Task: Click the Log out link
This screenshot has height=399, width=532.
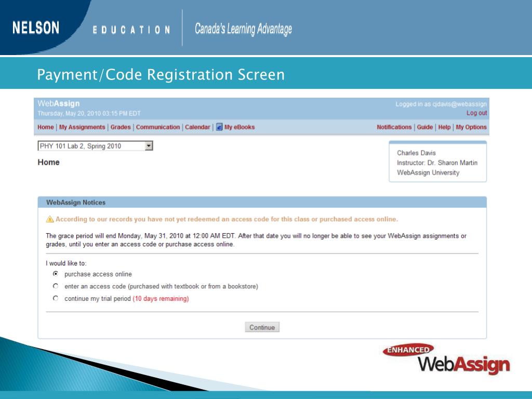Action: (x=477, y=113)
